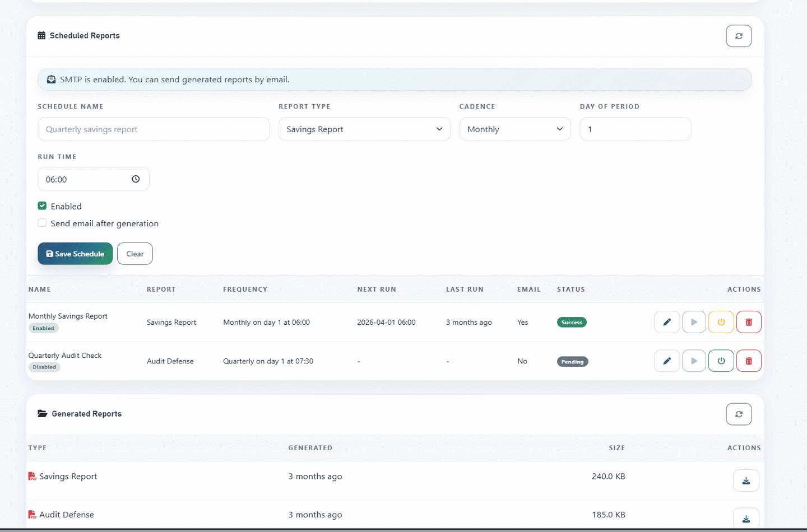Viewport: 807px width, 532px height.
Task: Download the Savings Report PDF
Action: pos(746,480)
